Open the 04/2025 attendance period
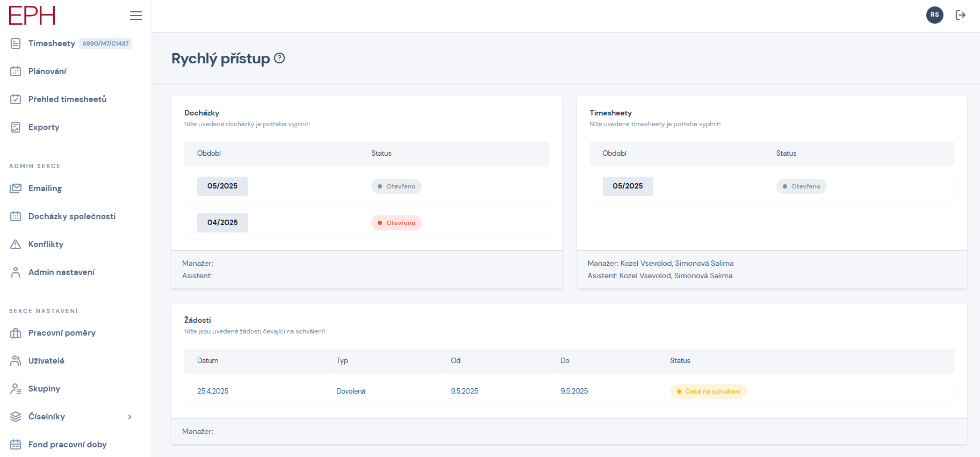The width and height of the screenshot is (980, 457). [x=222, y=222]
